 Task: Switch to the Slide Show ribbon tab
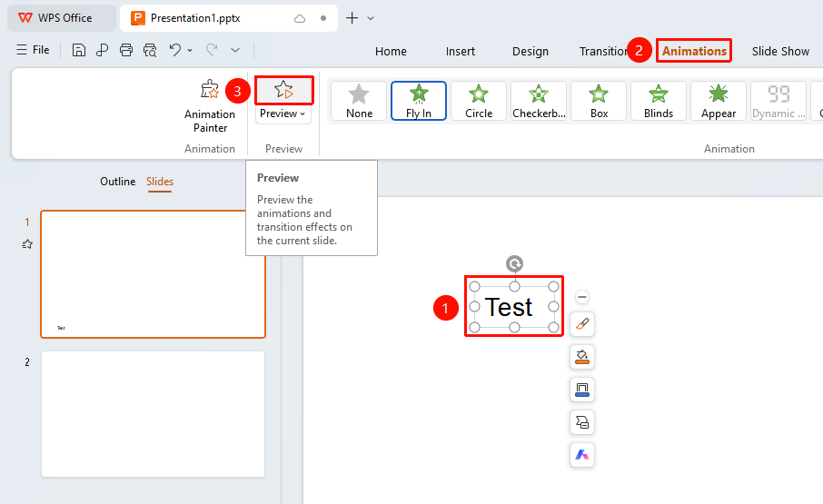tap(780, 52)
